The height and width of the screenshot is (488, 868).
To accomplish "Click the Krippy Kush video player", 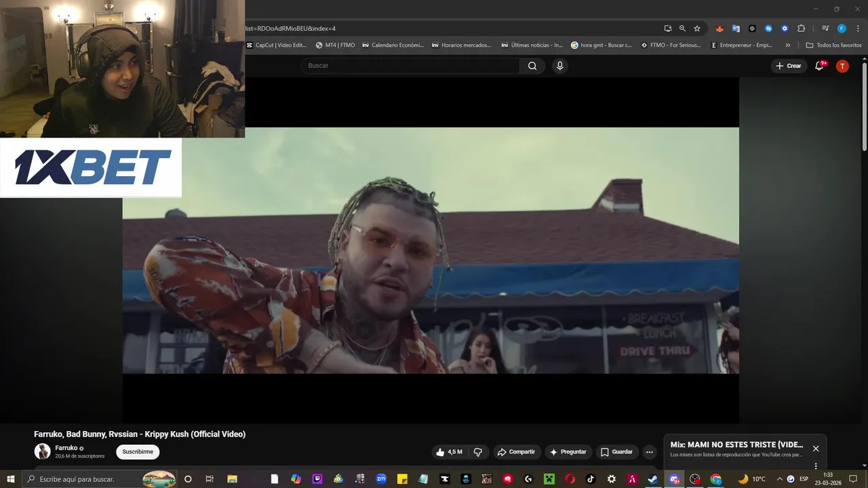I will coord(431,250).
